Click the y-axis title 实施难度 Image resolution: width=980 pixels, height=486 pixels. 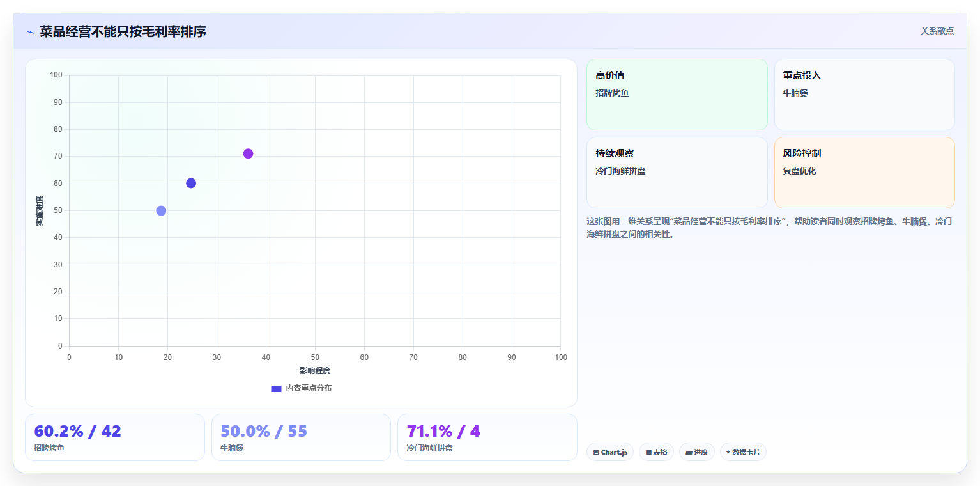coord(40,210)
